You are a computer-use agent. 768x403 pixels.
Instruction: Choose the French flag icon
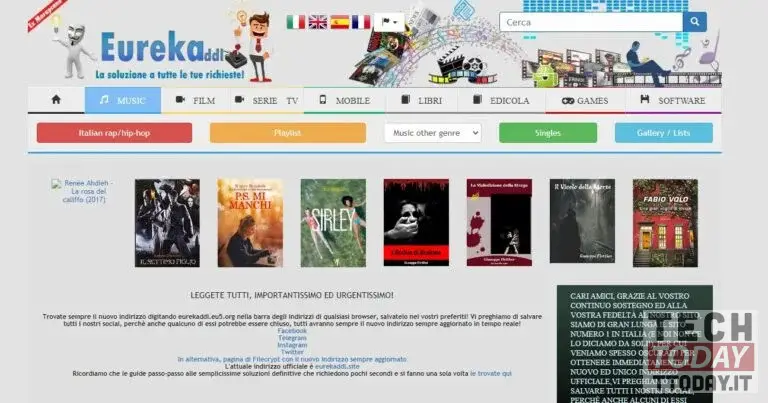tap(361, 22)
